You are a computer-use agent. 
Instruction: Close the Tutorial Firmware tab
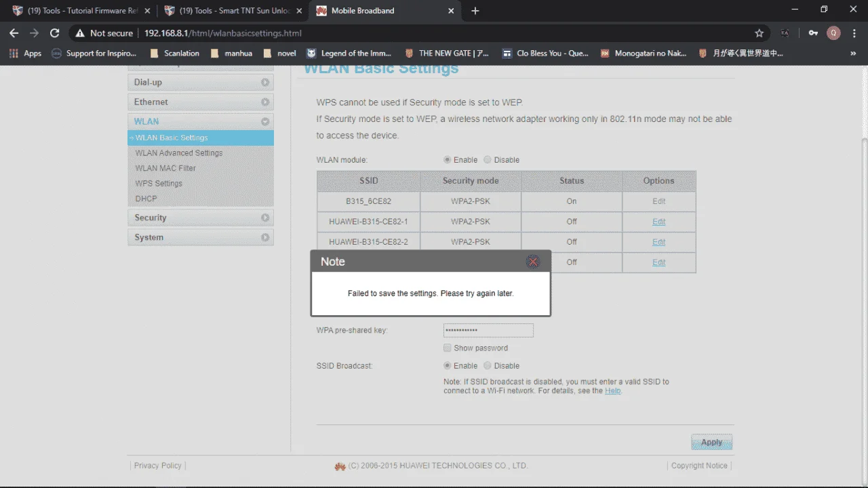tap(147, 11)
